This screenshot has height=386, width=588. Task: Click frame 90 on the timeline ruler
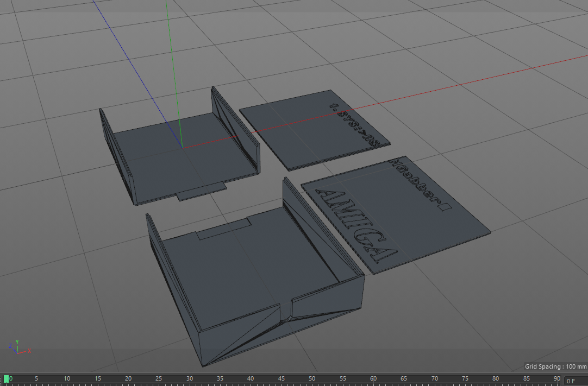(x=557, y=378)
